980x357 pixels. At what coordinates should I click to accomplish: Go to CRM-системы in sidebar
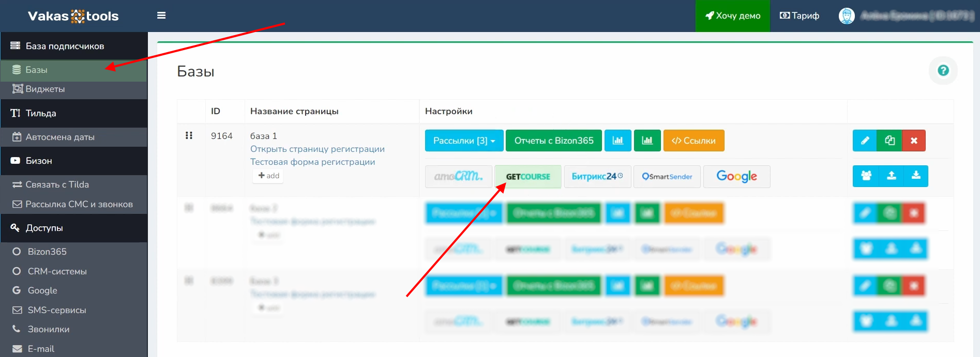point(57,271)
